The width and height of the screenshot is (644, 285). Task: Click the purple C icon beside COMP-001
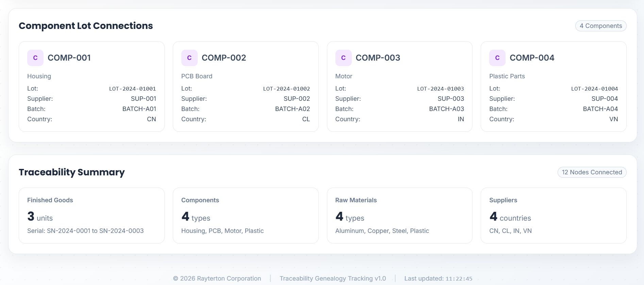[35, 58]
